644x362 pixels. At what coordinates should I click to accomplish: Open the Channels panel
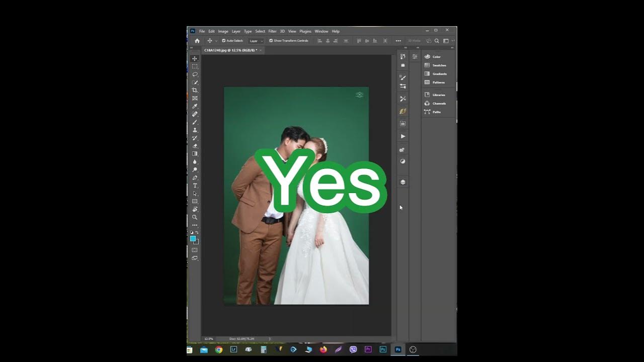[x=437, y=103]
